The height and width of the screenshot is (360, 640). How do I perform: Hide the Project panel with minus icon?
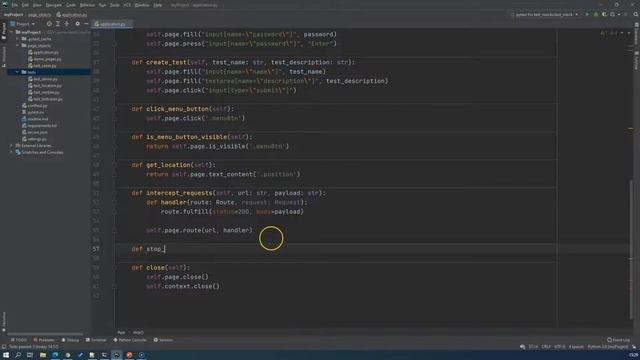click(x=86, y=24)
